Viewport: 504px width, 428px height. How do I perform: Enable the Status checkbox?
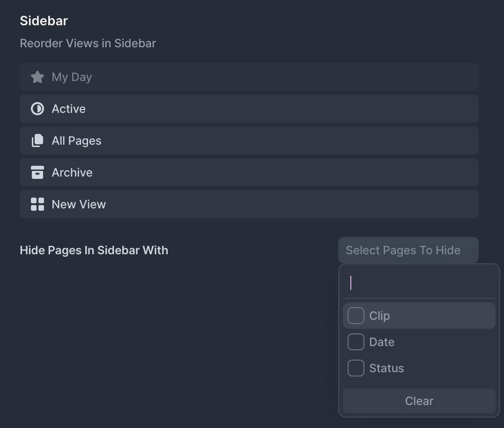pos(356,368)
